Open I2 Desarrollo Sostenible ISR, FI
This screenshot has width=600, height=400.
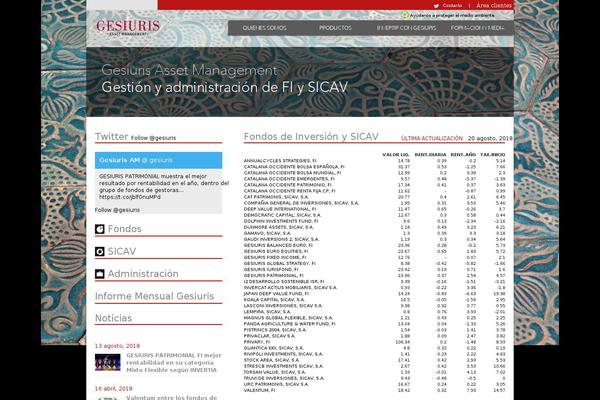(x=284, y=282)
